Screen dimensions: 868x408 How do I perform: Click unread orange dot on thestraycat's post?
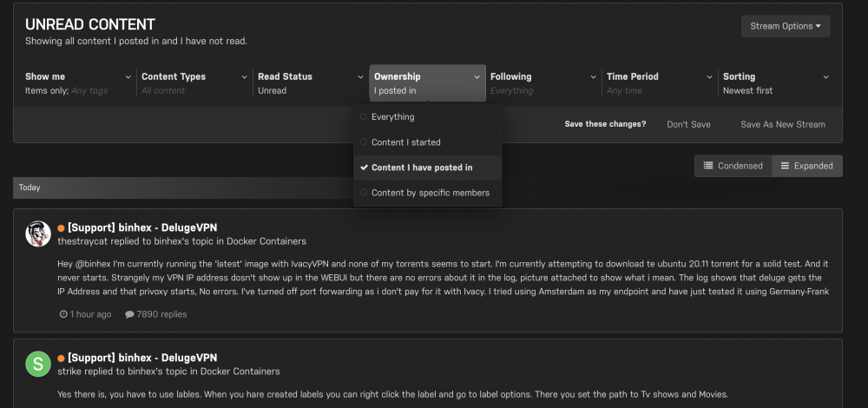[x=62, y=228]
